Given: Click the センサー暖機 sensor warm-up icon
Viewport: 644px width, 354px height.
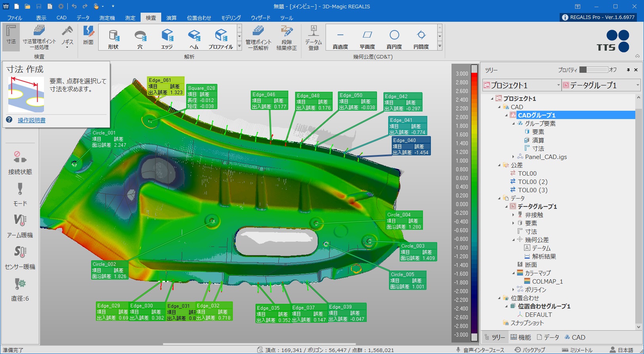Looking at the screenshot, I should [20, 257].
